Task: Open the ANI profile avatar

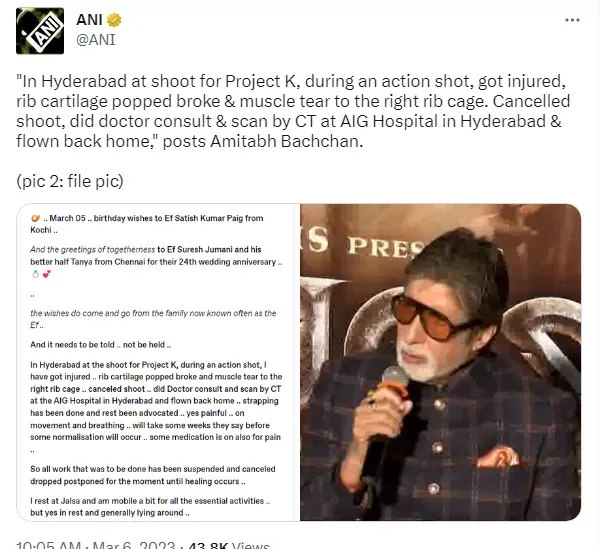Action: [40, 31]
